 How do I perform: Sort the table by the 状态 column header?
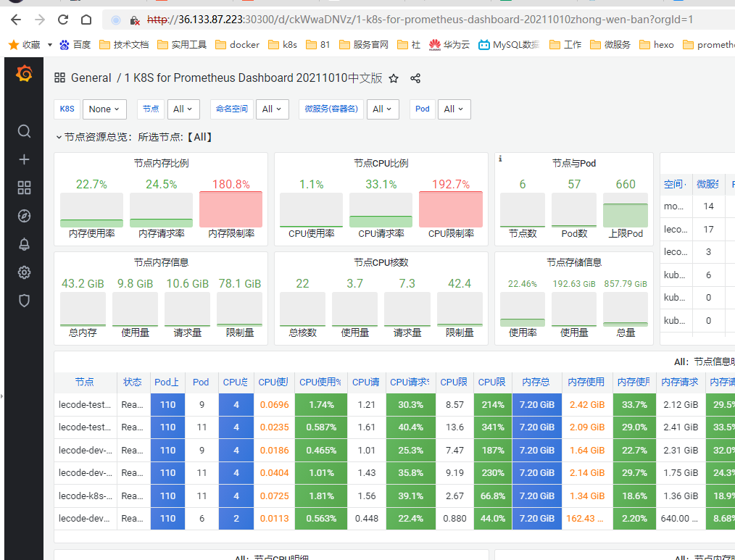[133, 382]
